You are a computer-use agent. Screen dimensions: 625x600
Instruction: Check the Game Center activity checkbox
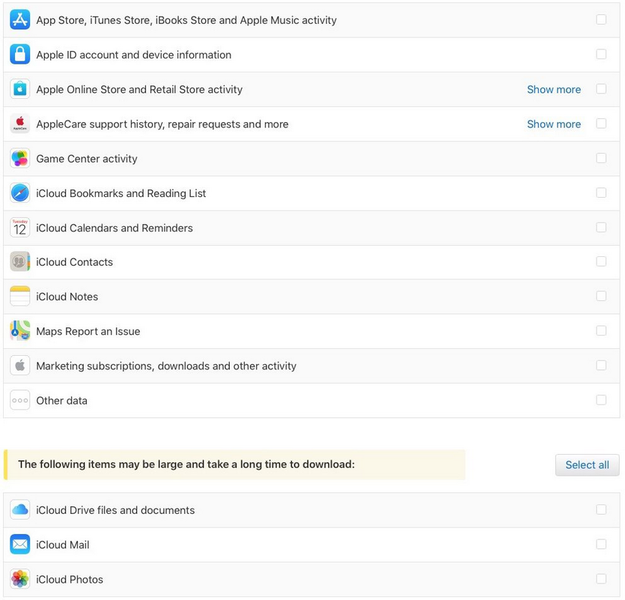[601, 158]
